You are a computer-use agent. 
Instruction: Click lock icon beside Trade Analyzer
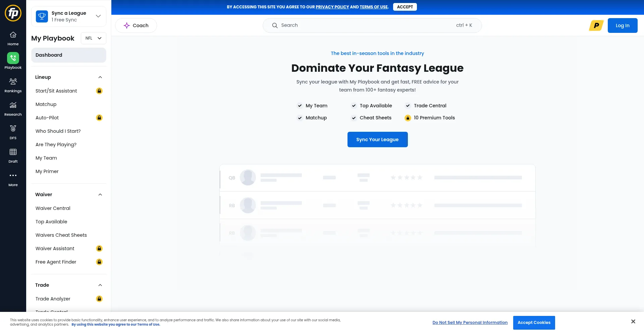[99, 299]
